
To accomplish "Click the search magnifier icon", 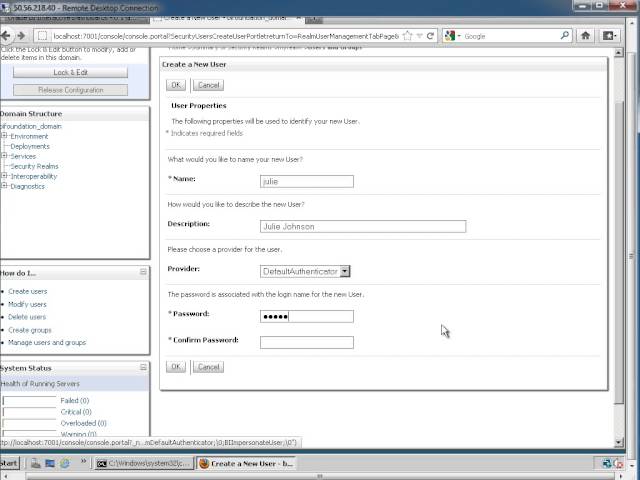I will [565, 36].
